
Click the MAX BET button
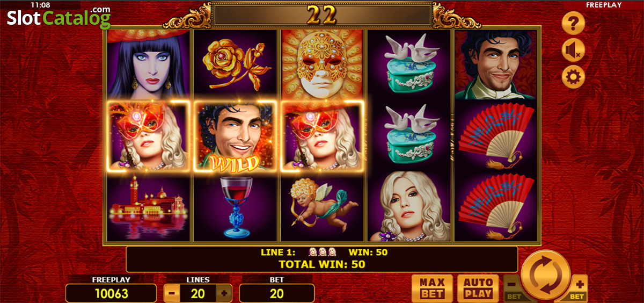432,288
